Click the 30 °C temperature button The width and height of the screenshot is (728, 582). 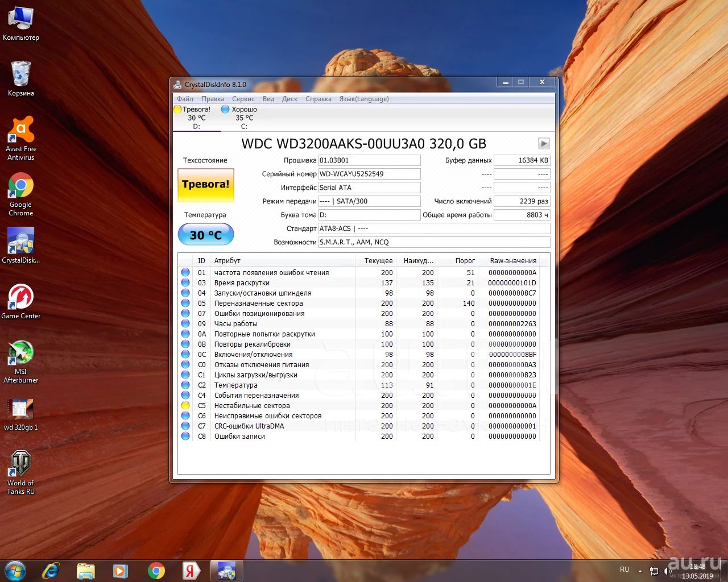(206, 235)
